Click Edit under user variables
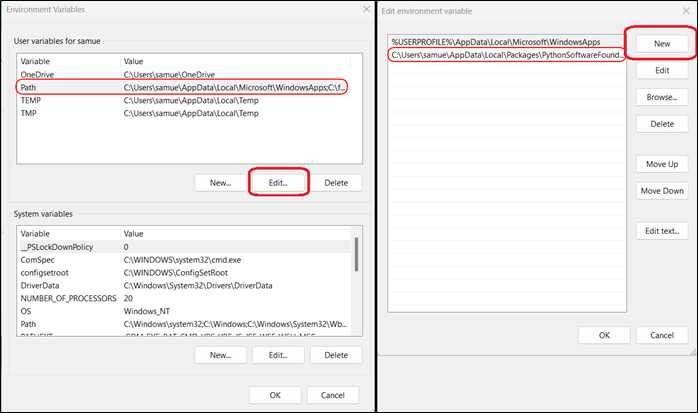698x413 pixels. click(278, 183)
